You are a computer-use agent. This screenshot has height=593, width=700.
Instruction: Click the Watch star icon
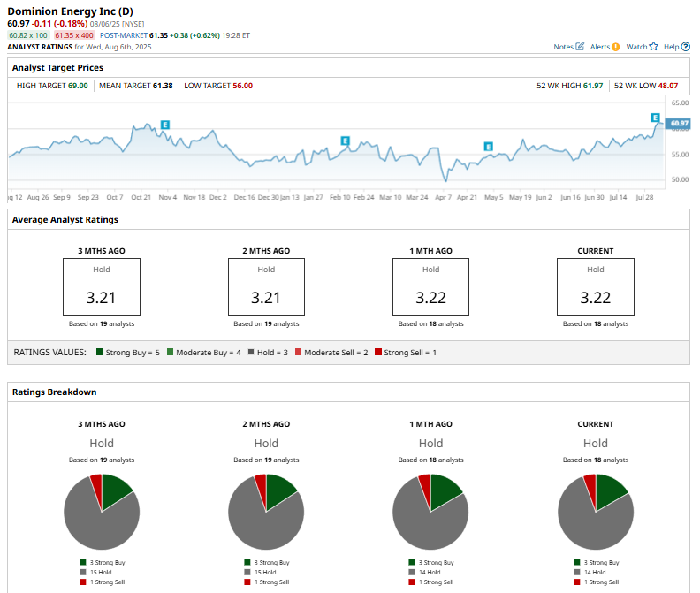(x=653, y=47)
